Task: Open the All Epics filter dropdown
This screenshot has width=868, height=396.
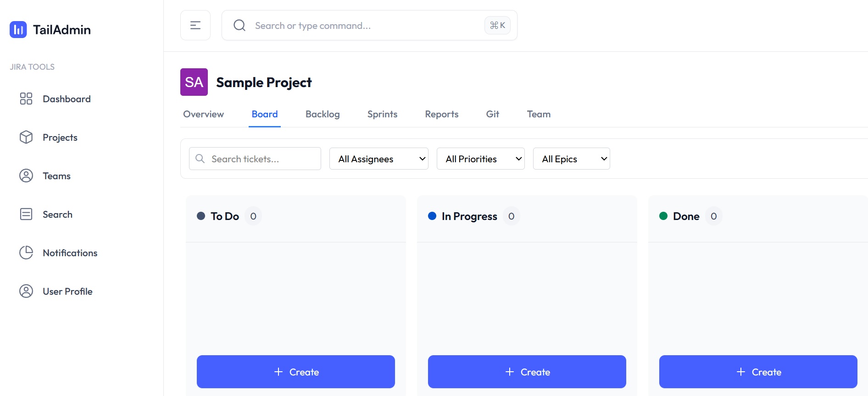Action: (x=571, y=159)
